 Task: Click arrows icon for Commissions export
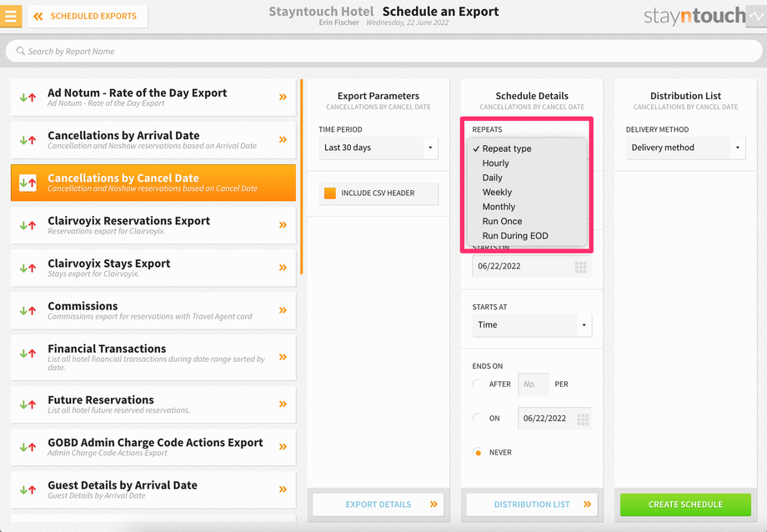[28, 310]
